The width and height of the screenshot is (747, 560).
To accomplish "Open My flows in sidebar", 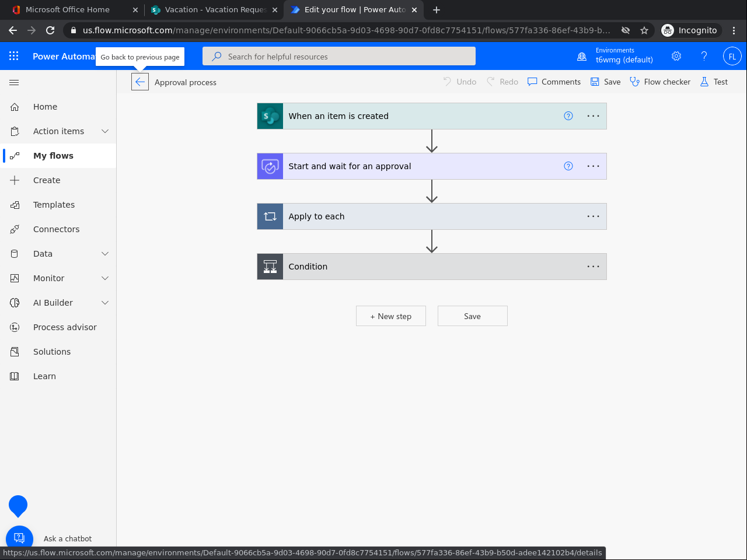I will (x=58, y=156).
